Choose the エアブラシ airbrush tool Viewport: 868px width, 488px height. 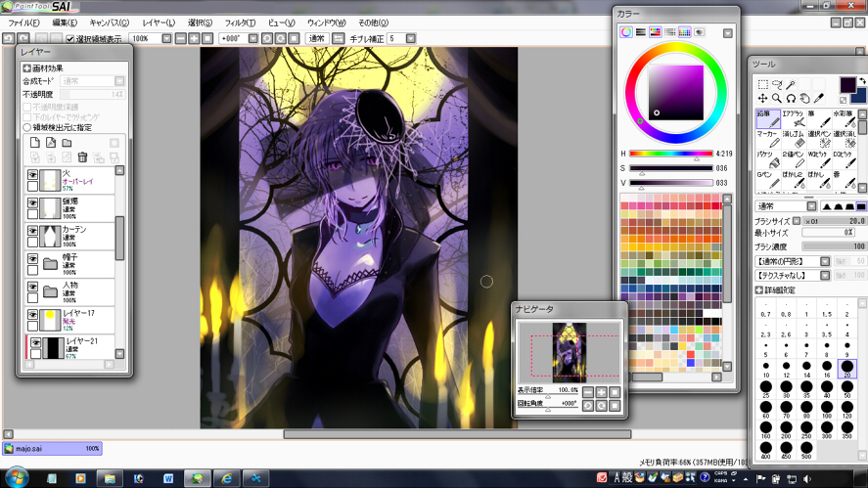(x=793, y=118)
